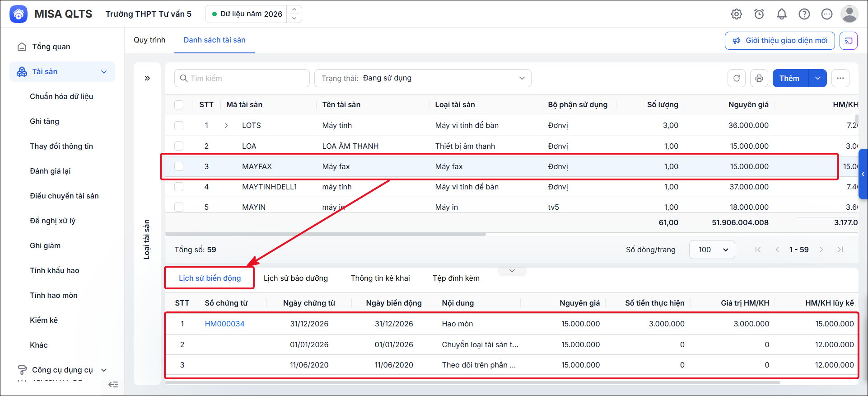Open voucher link HM000034

pos(224,324)
